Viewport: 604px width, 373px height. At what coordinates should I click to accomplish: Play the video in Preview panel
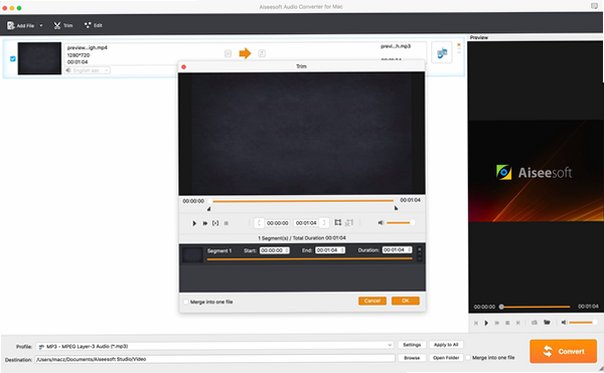tap(486, 323)
